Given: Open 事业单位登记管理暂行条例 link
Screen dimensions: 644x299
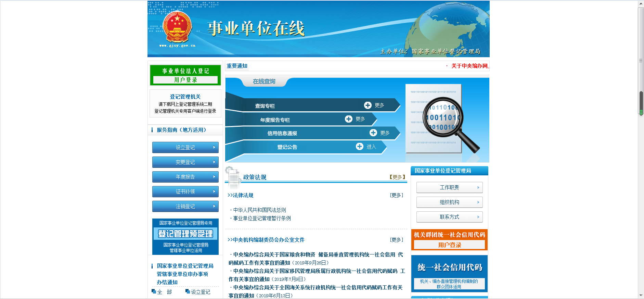Looking at the screenshot, I should [x=262, y=218].
